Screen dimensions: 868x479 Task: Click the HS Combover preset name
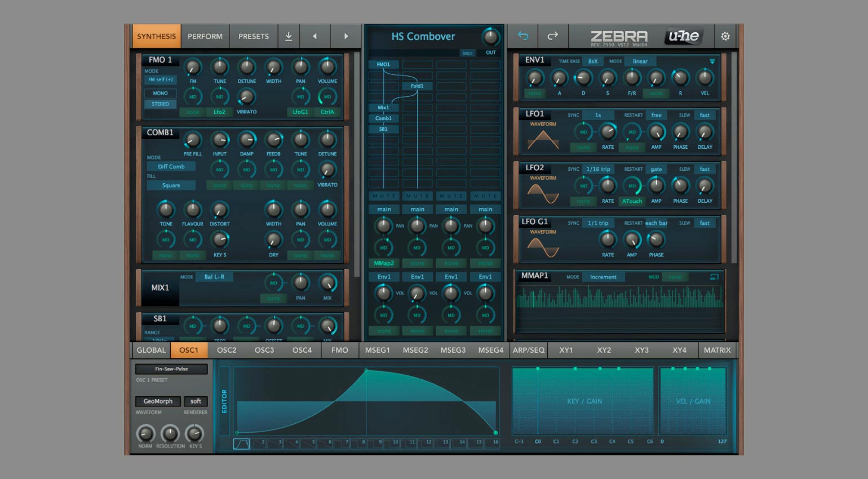coord(423,37)
